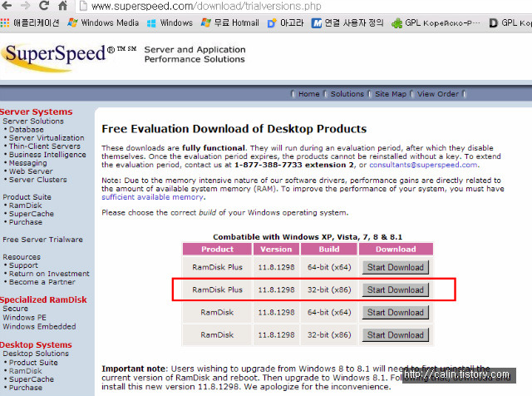The height and width of the screenshot is (396, 532).
Task: Start download for RamDisk Plus 32-bit
Action: (396, 290)
